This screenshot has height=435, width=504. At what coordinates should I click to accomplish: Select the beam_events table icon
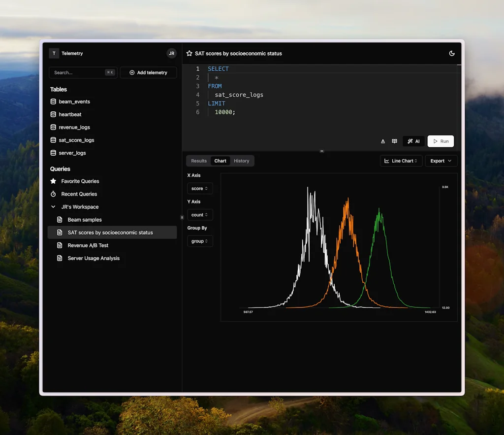[x=53, y=101]
